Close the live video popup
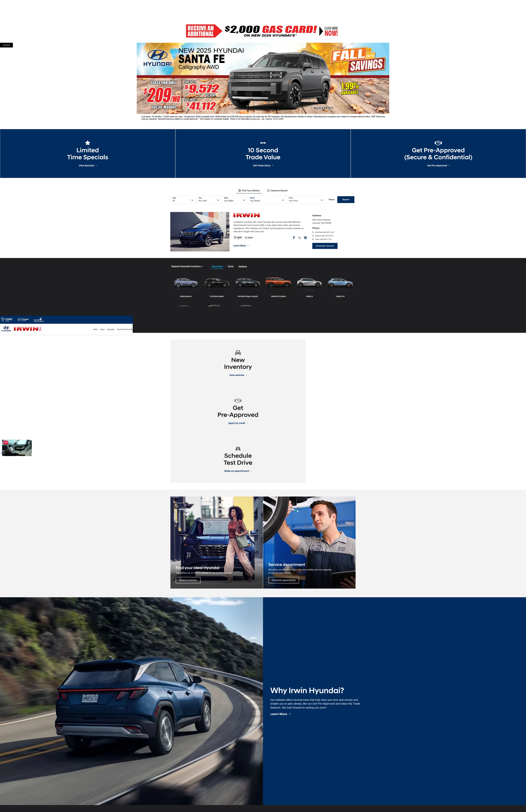Image resolution: width=526 pixels, height=812 pixels. (x=29, y=442)
